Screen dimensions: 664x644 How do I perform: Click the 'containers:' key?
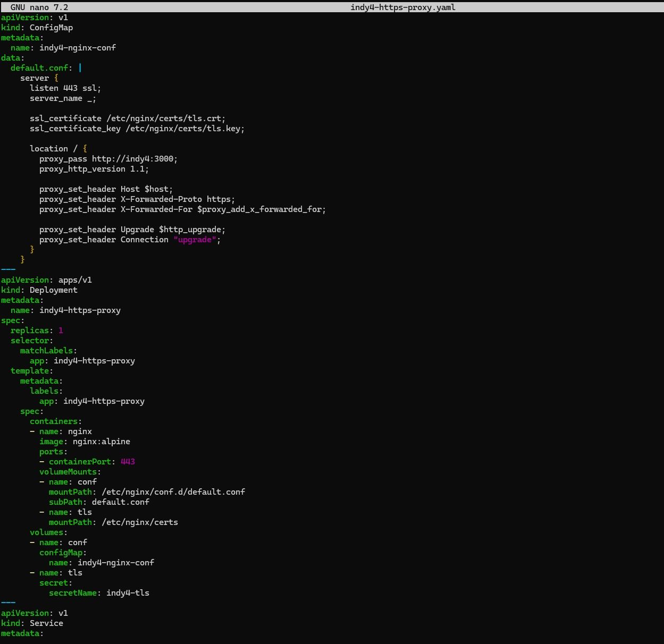tap(56, 421)
